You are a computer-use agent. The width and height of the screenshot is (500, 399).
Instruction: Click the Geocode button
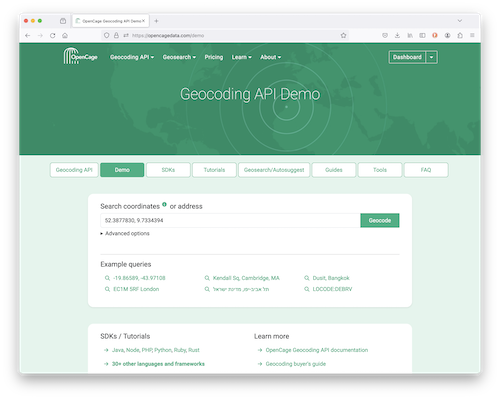[380, 220]
